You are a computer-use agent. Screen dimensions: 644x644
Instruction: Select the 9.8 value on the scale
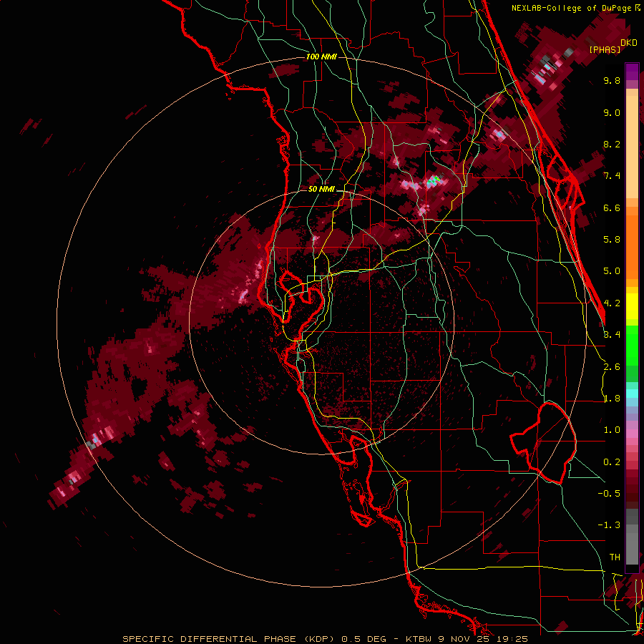pos(612,80)
